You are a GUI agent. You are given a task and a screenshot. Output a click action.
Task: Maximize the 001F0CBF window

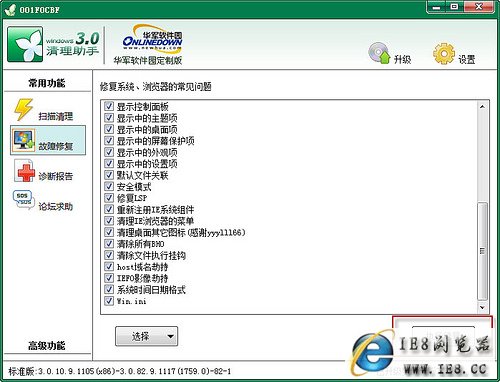click(454, 7)
